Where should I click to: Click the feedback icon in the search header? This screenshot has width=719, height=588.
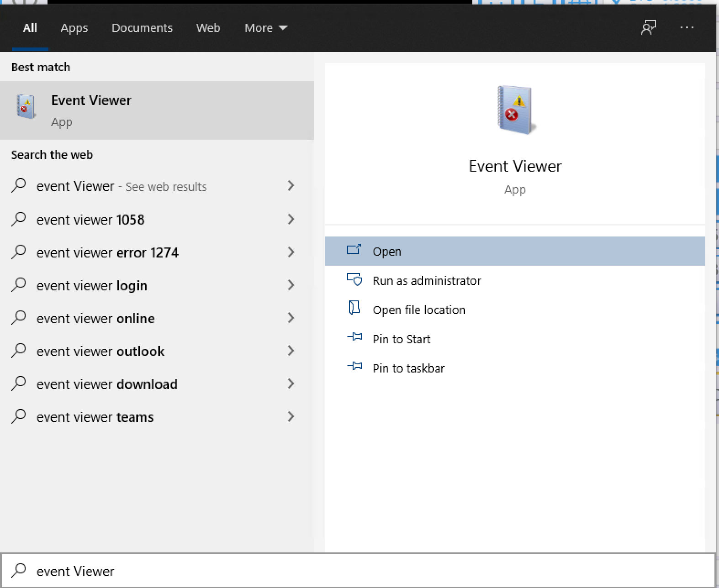coord(648,28)
